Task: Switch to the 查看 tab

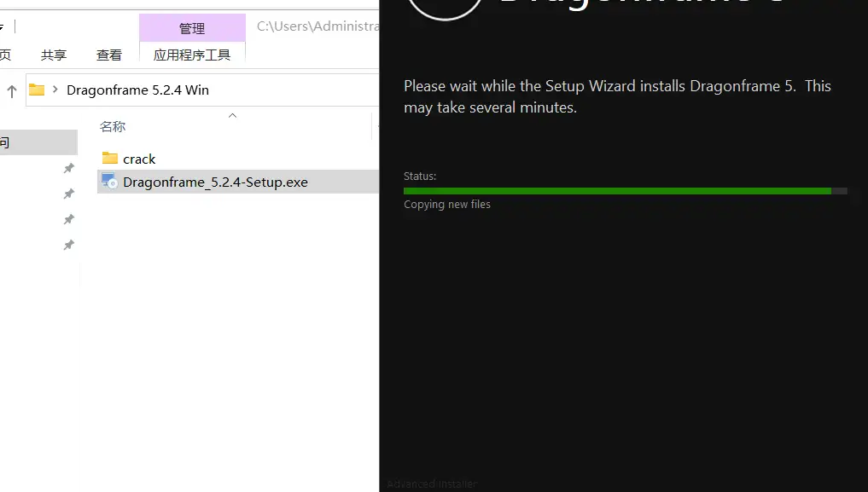Action: 108,55
